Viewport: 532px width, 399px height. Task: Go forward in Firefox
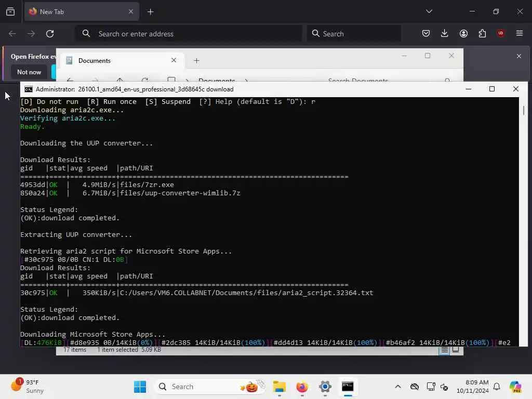coord(31,34)
